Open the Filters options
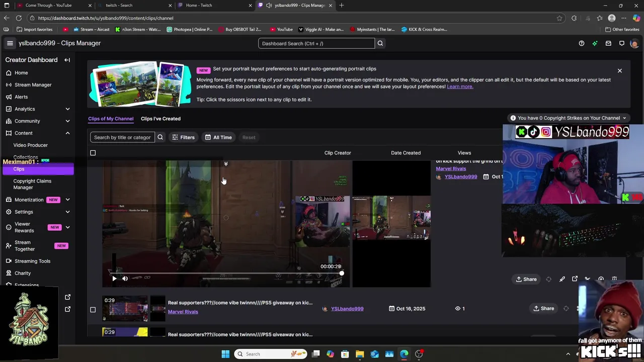Screen dimensions: 644x362 [x=183, y=137]
